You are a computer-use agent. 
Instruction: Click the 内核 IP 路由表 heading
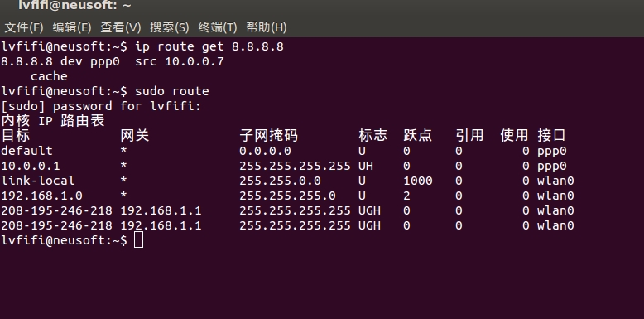point(53,120)
